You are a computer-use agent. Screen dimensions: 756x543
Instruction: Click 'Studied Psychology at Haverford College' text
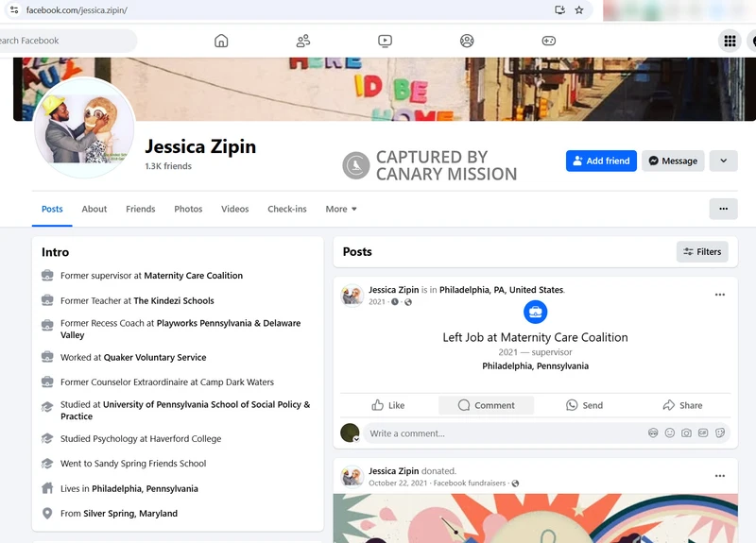pos(141,439)
